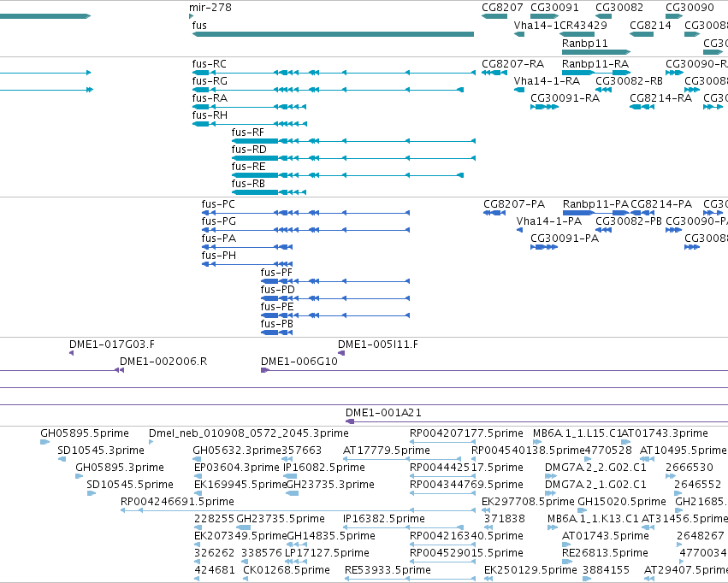Click the GH15020.5prime EST label
Image resolution: width=728 pixels, height=583 pixels.
pos(622,502)
